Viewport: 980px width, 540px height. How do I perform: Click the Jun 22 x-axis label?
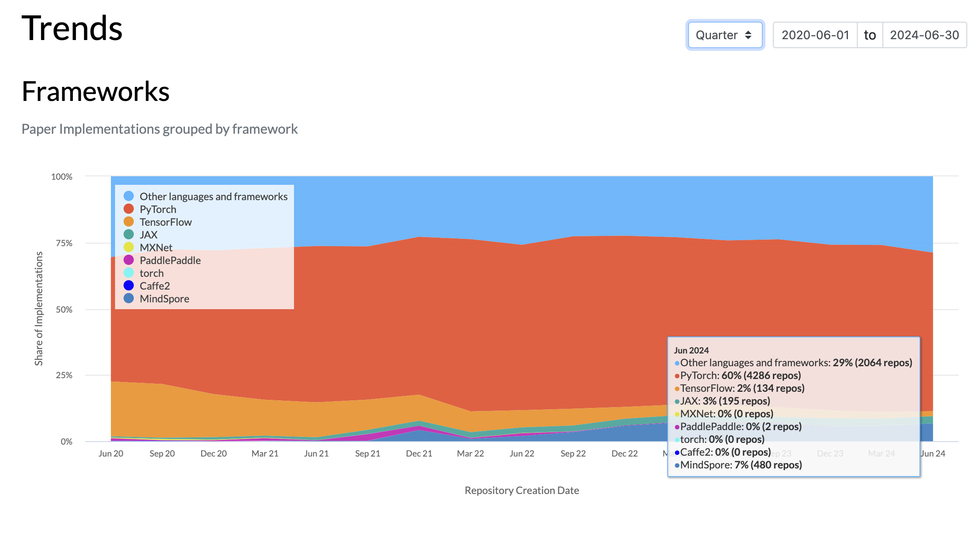pos(522,454)
